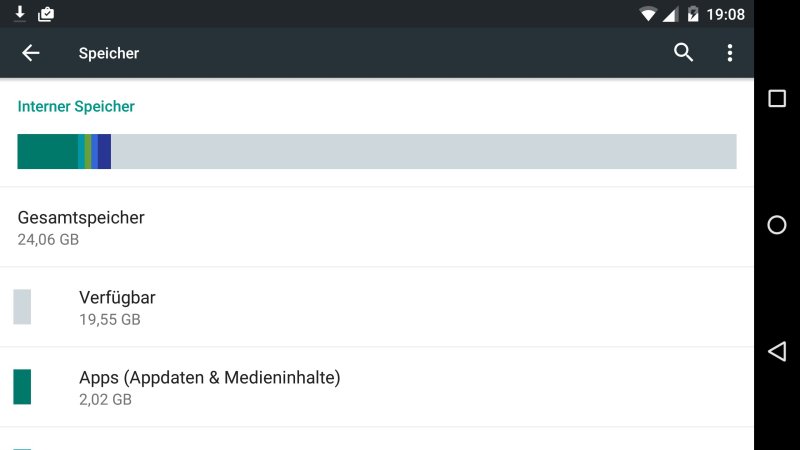Tap the battery status icon
The height and width of the screenshot is (450, 800).
692,14
